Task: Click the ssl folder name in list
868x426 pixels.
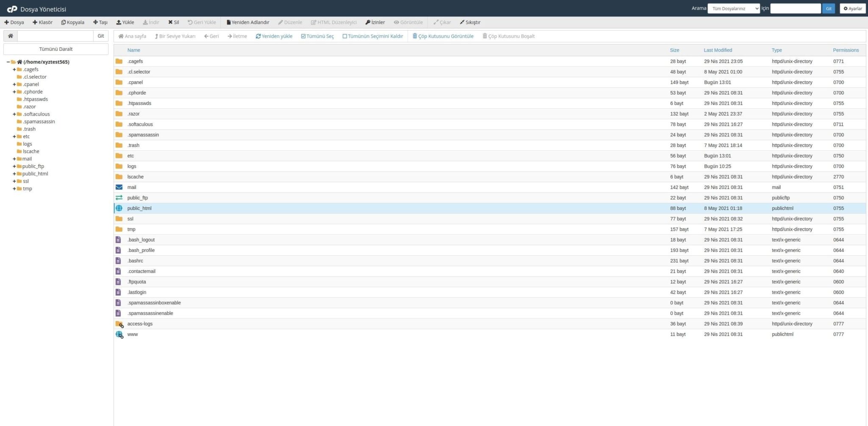Action: pos(130,219)
